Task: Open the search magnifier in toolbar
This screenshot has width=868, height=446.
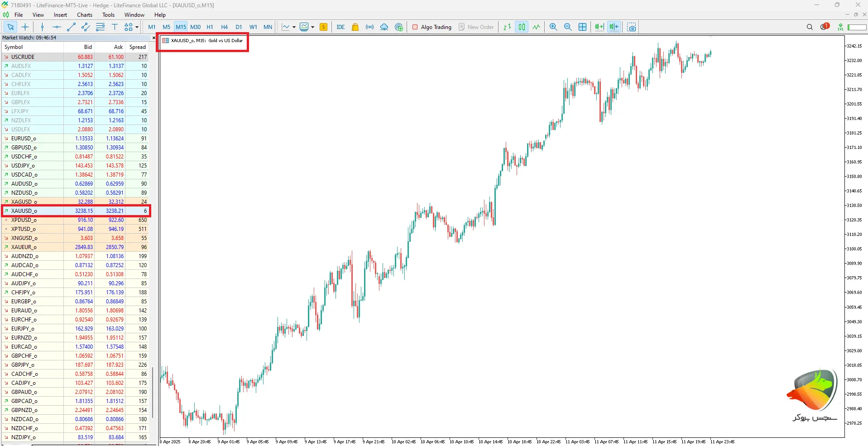Action: pyautogui.click(x=810, y=27)
